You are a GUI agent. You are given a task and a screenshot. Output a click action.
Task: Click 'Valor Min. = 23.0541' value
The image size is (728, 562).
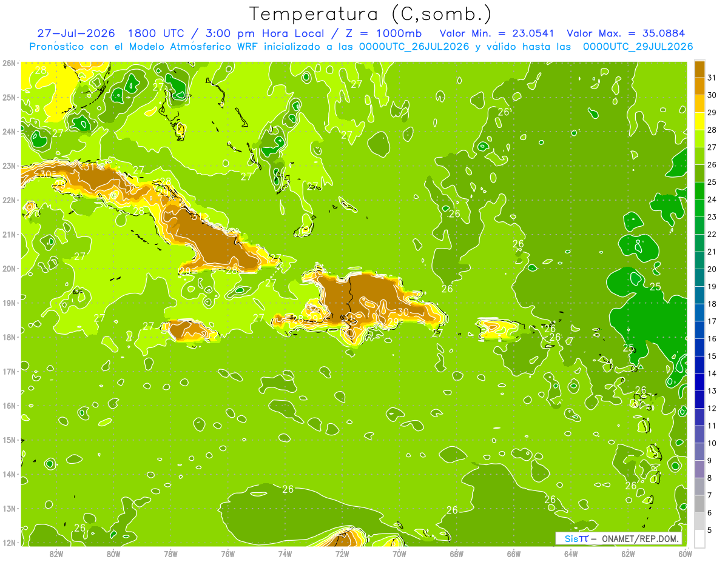point(497,33)
